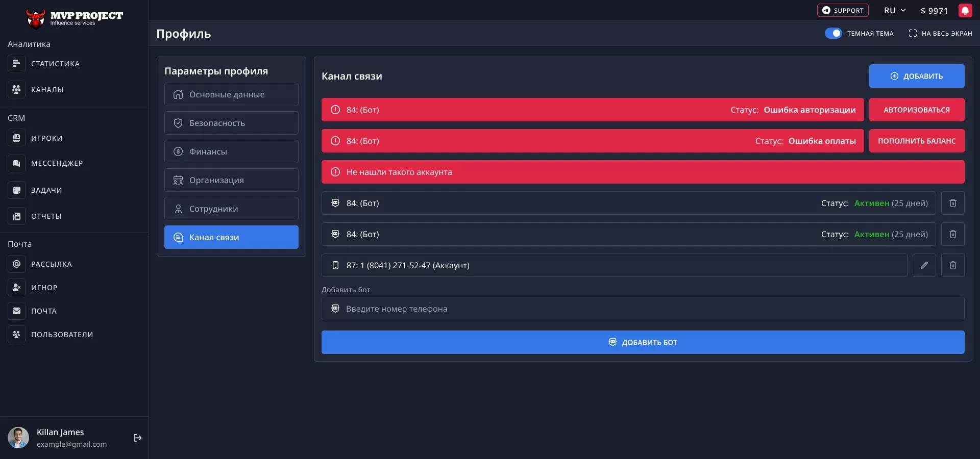
Task: Click the SUPPORT link in header
Action: pos(842,11)
